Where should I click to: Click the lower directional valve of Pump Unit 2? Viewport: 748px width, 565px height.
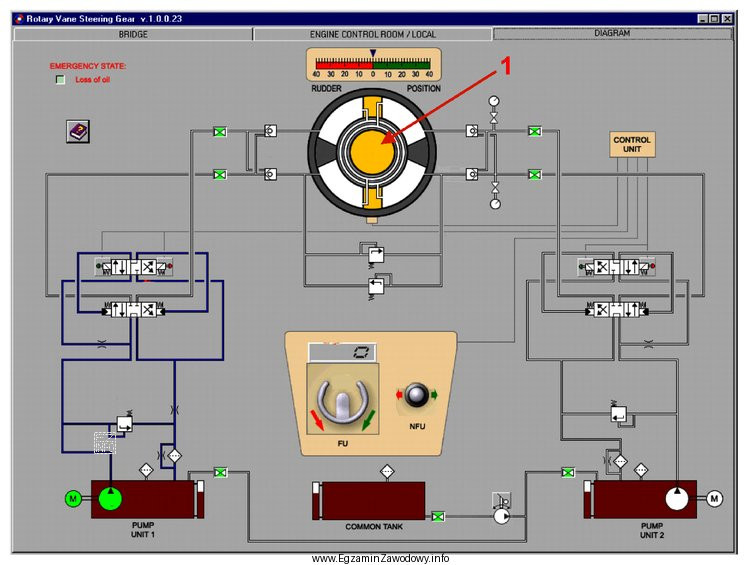click(x=617, y=310)
